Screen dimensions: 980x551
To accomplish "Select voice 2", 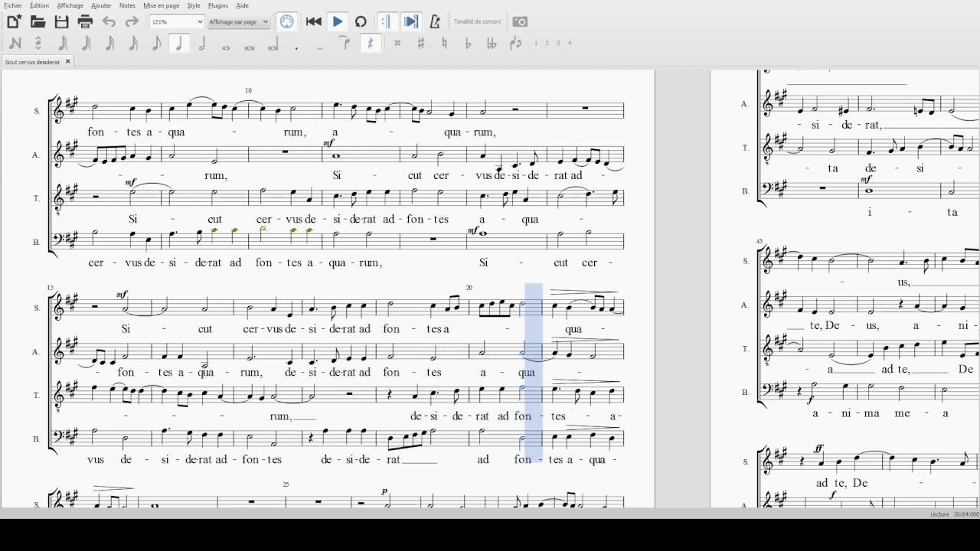I will click(x=547, y=43).
